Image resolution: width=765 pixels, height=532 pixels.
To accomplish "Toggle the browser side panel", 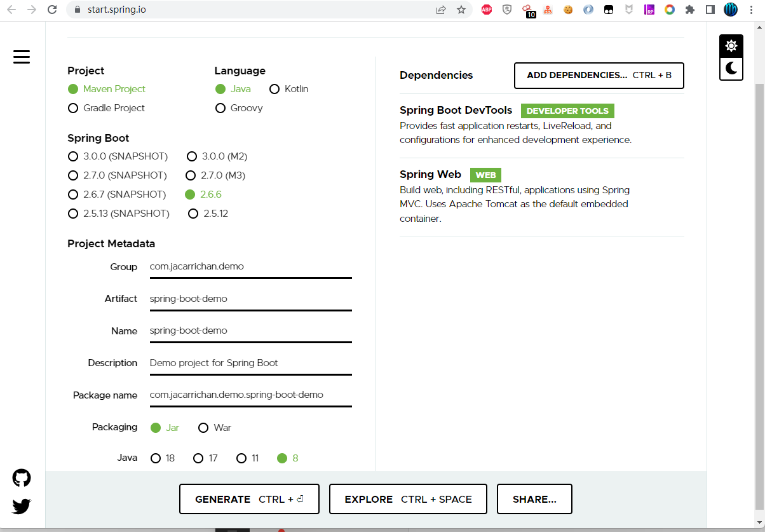I will click(x=710, y=10).
